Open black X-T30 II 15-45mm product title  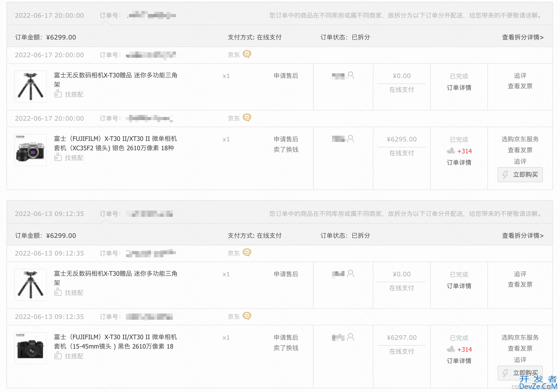tap(115, 342)
